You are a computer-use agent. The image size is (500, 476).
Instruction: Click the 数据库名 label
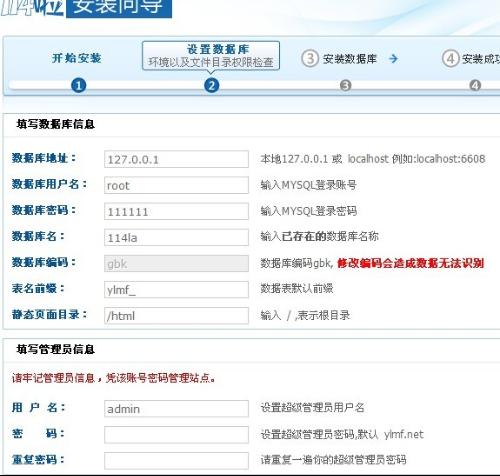click(x=38, y=236)
